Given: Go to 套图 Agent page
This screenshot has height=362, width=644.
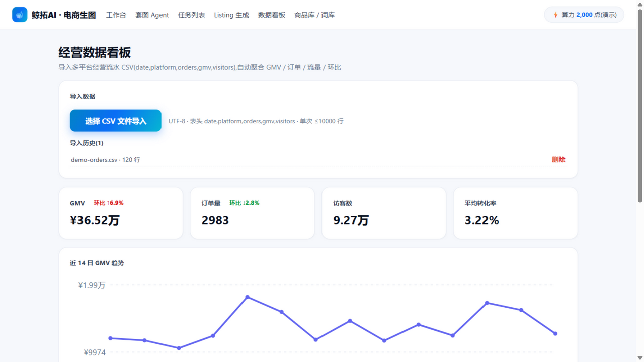Looking at the screenshot, I should click(152, 15).
